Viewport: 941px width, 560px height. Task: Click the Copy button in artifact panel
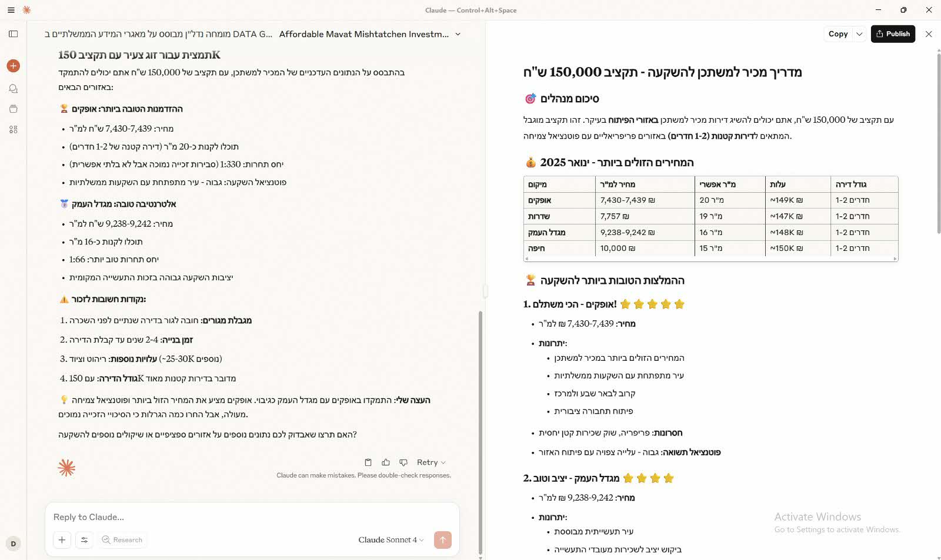click(x=838, y=34)
